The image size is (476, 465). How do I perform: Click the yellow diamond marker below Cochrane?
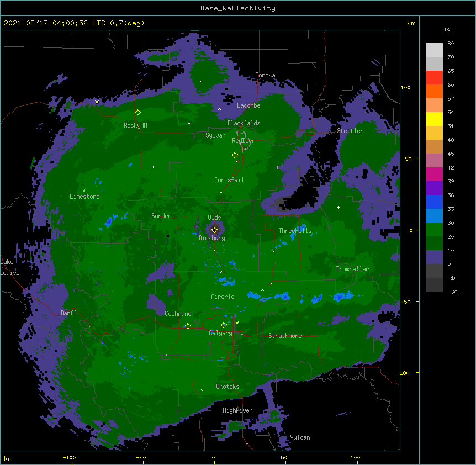tap(188, 326)
